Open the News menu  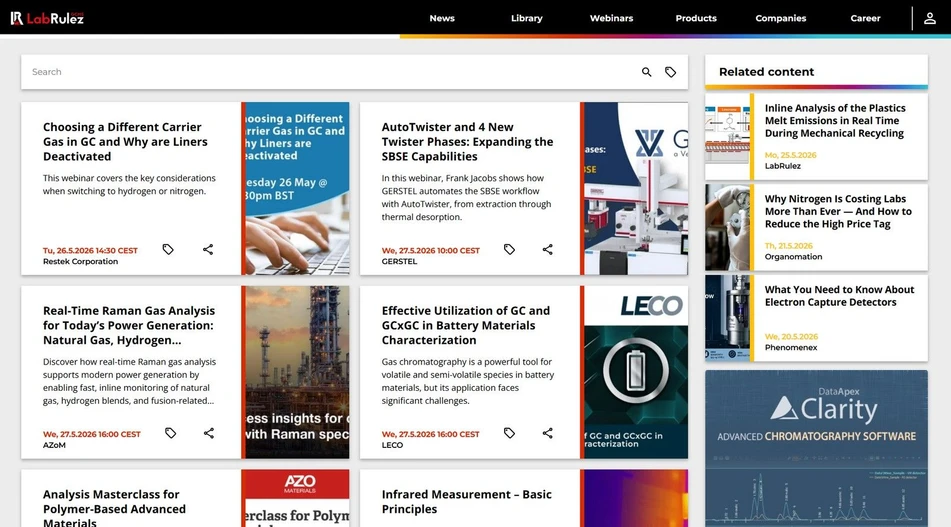(442, 18)
